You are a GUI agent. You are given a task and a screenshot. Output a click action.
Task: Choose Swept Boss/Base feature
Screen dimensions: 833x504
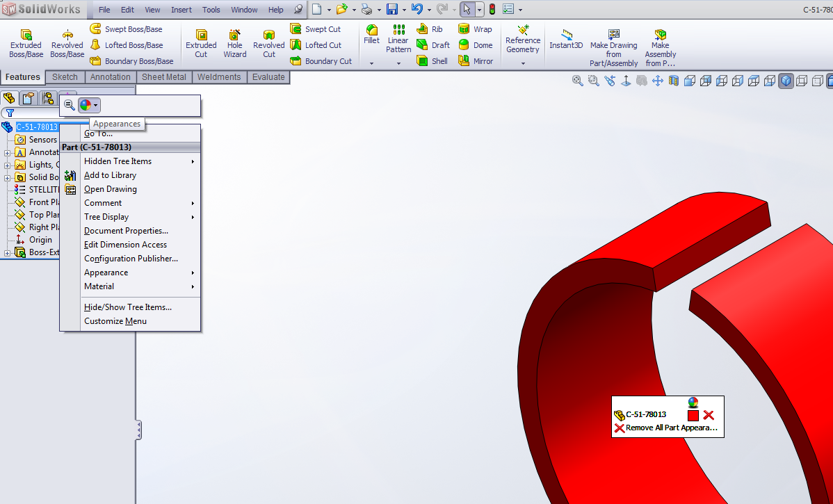click(x=126, y=29)
